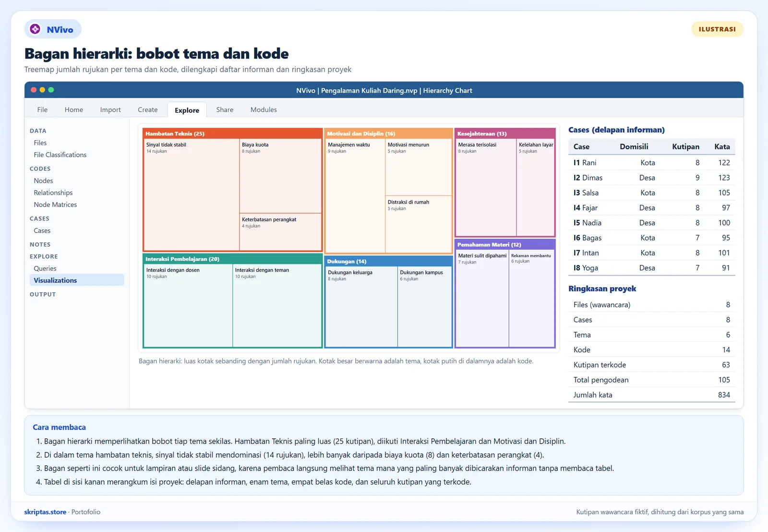Open the File menu tab
Screen dimensions: 768x532
pos(42,109)
